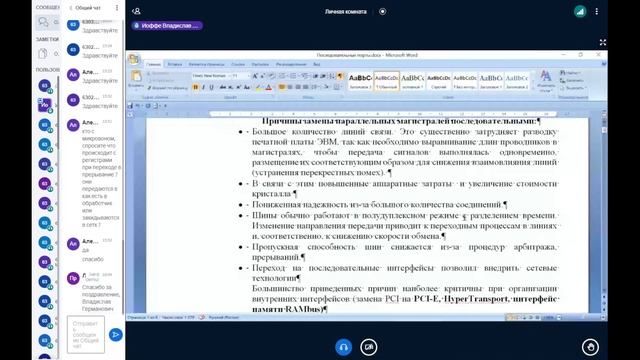Open the conference options three-dot menu

coord(597,11)
